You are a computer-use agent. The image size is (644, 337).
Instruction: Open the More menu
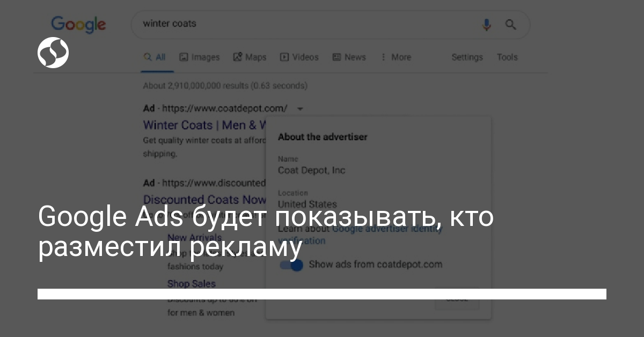click(396, 57)
